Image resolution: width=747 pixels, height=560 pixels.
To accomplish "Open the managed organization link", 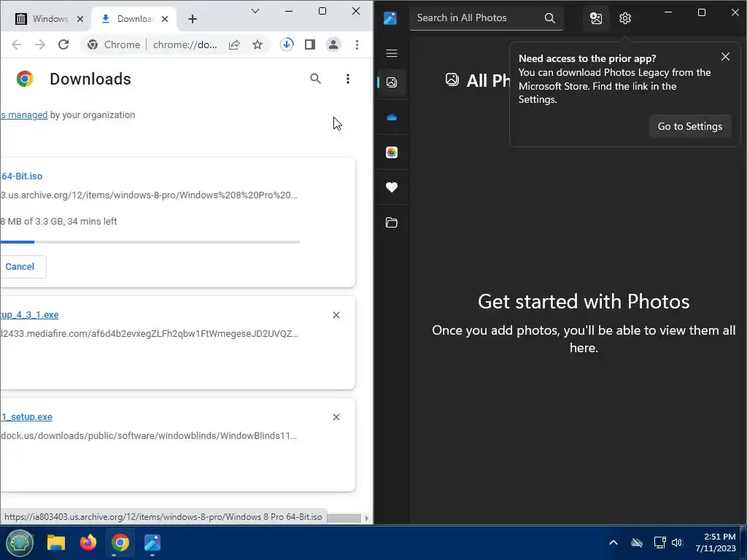I will (x=24, y=114).
